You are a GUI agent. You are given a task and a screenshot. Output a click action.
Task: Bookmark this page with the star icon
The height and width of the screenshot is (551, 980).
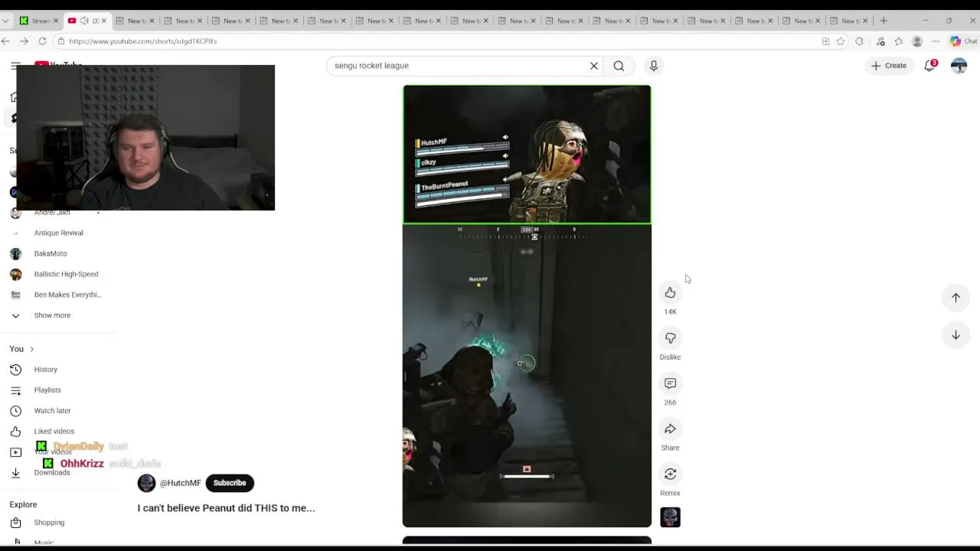[841, 41]
